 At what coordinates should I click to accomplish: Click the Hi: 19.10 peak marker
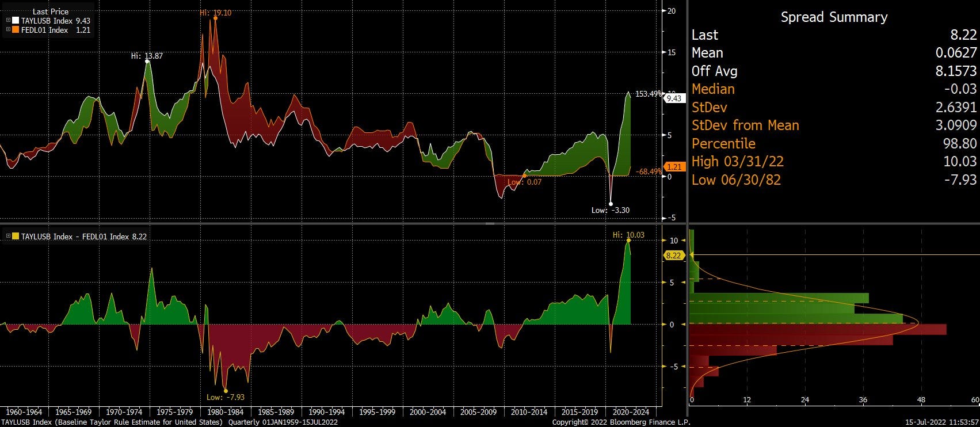(215, 18)
